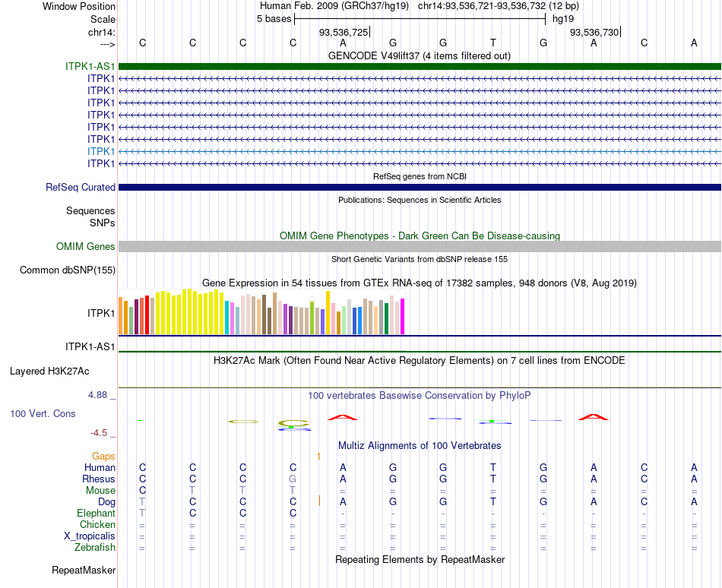Screen dimensions: 722x588
Task: Click the cyan bar in GTEx expression chart
Action: point(227,318)
